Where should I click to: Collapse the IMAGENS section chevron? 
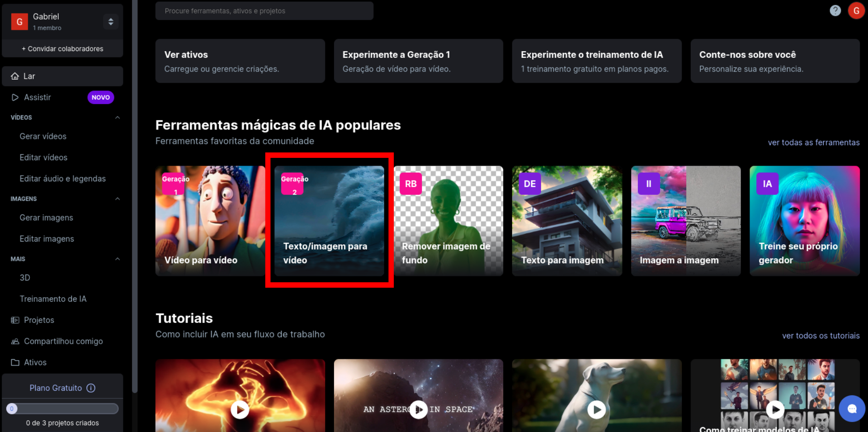click(118, 199)
